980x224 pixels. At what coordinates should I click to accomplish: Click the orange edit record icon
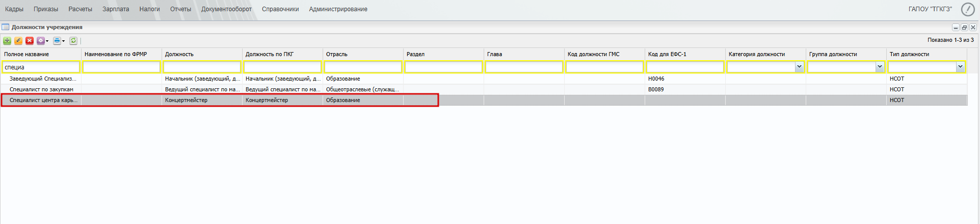click(18, 41)
